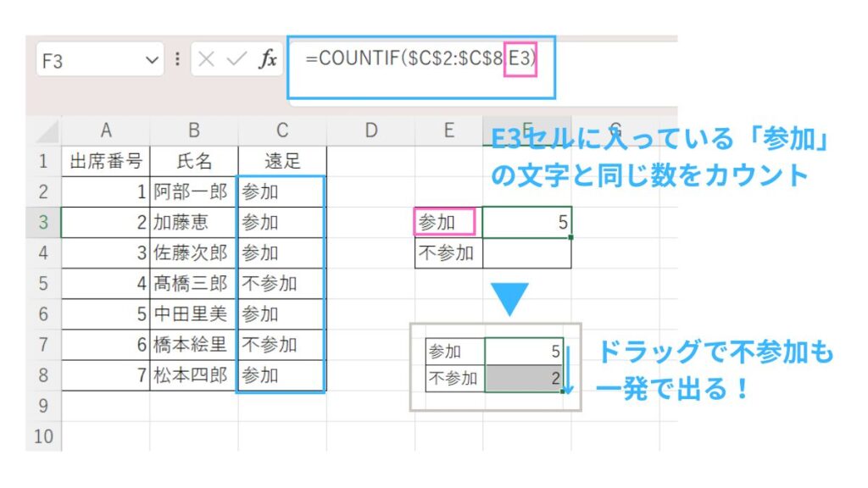This screenshot has width=868, height=488.
Task: Click 参加 cell in 加藤恵 row
Action: 281,223
